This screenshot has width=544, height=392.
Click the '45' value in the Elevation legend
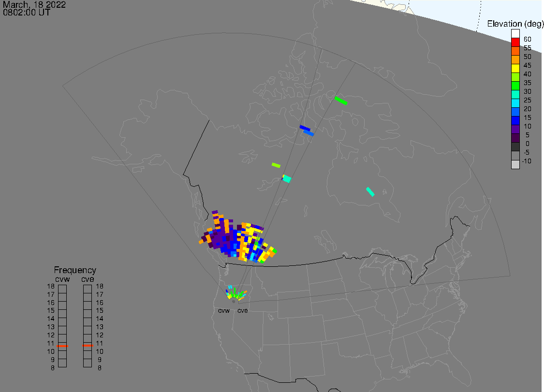click(528, 65)
